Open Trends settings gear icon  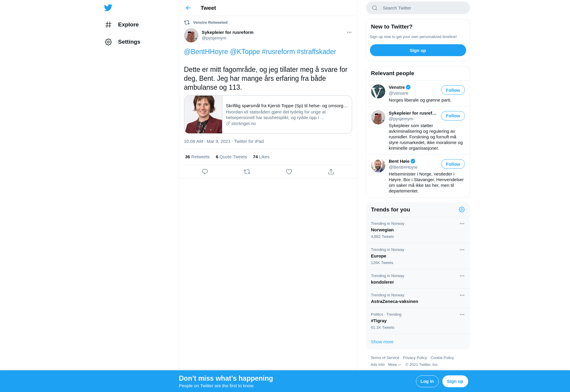462,210
